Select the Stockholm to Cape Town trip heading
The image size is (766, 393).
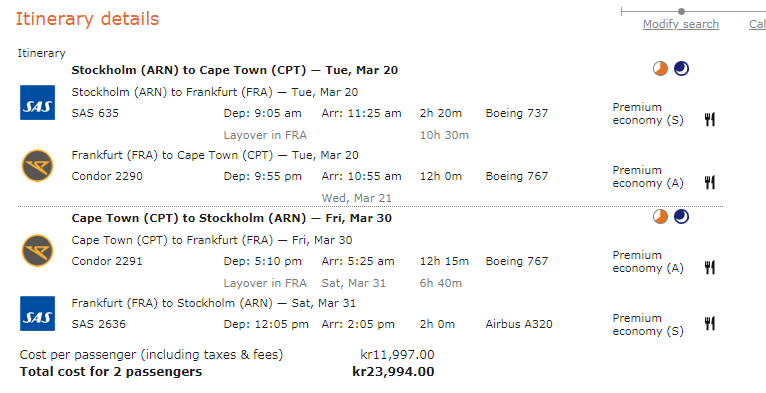pyautogui.click(x=235, y=70)
